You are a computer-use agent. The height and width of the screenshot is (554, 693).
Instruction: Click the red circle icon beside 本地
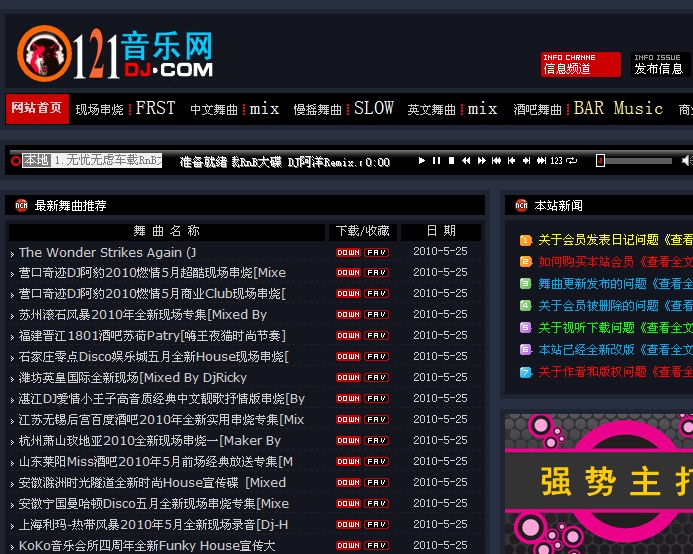16,161
